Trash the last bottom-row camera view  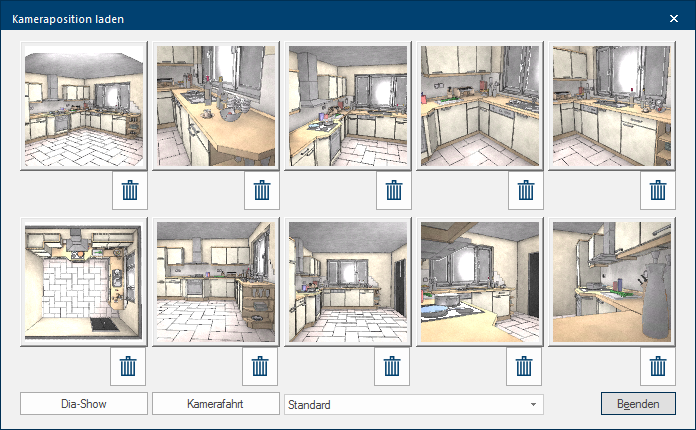coord(658,367)
